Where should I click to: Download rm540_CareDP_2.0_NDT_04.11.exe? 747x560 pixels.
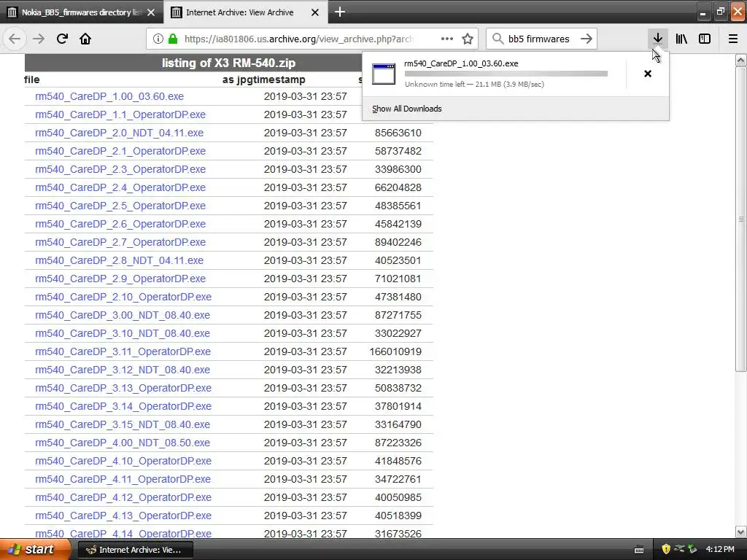(x=119, y=133)
